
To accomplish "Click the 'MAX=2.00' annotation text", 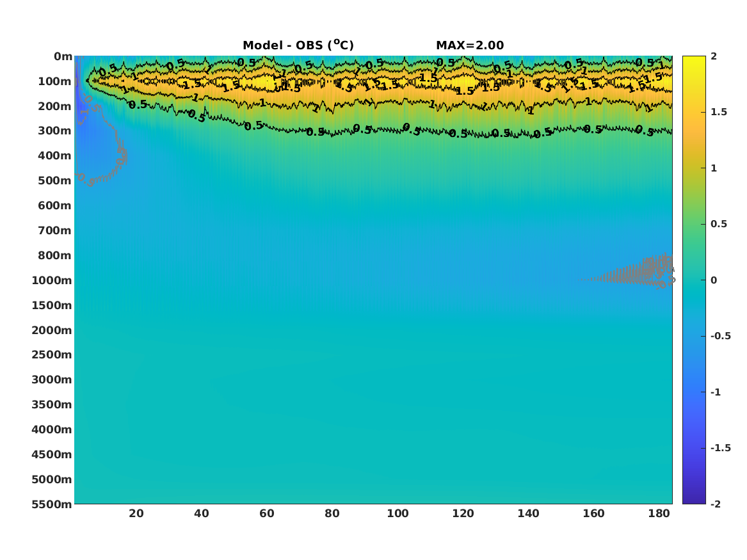I will (470, 45).
